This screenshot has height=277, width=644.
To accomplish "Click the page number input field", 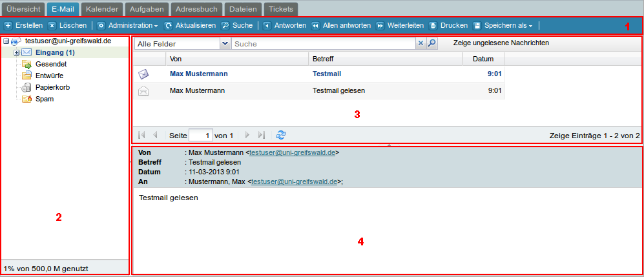I will [x=200, y=136].
